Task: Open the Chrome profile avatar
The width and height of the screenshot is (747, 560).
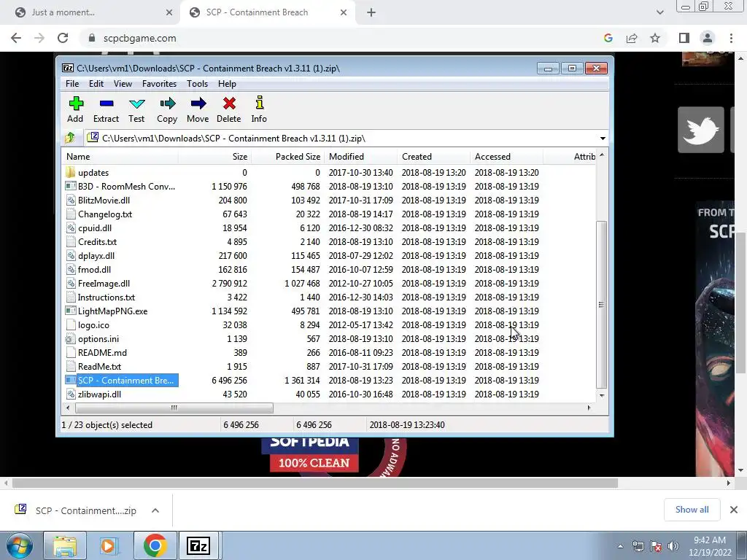Action: click(x=708, y=38)
